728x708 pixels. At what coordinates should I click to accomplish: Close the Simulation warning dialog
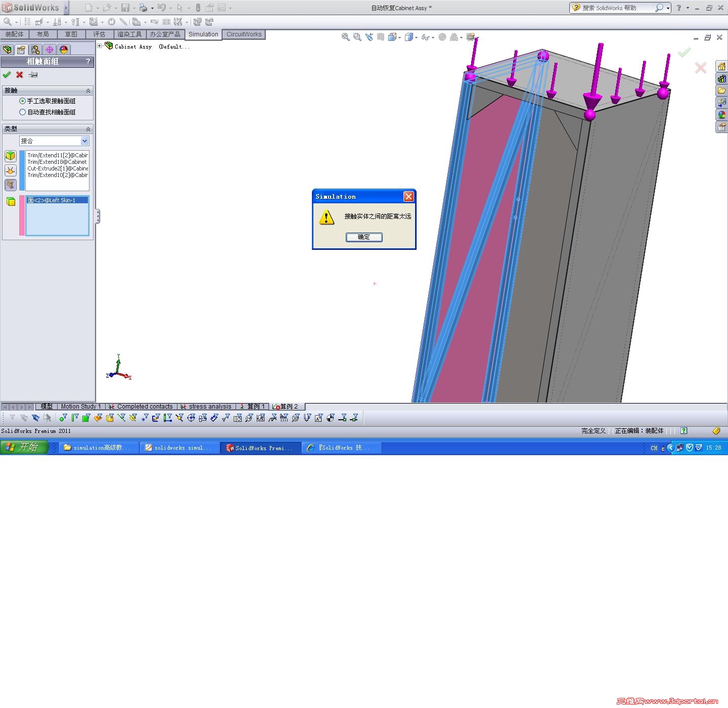coord(408,196)
